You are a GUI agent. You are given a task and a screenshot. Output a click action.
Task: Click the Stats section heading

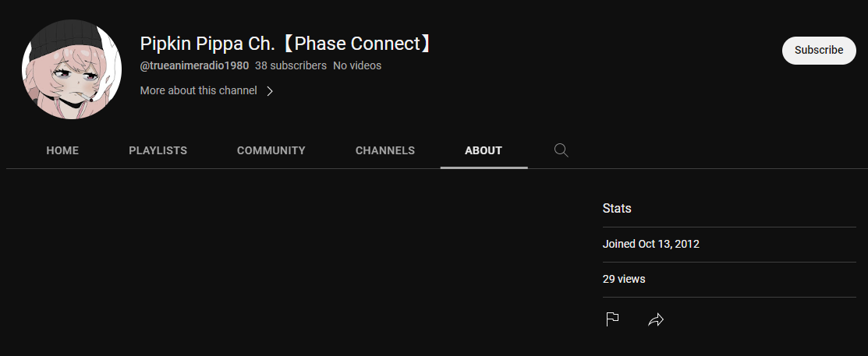[617, 209]
